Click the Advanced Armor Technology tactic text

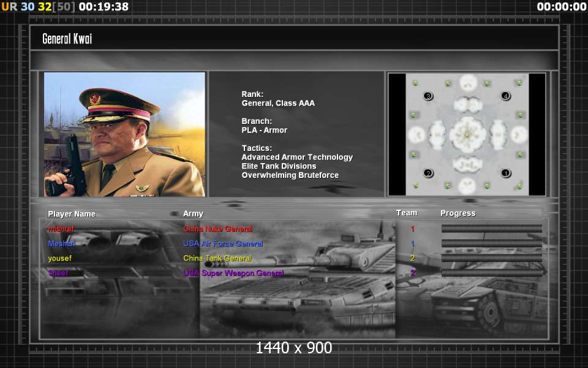[x=297, y=157]
